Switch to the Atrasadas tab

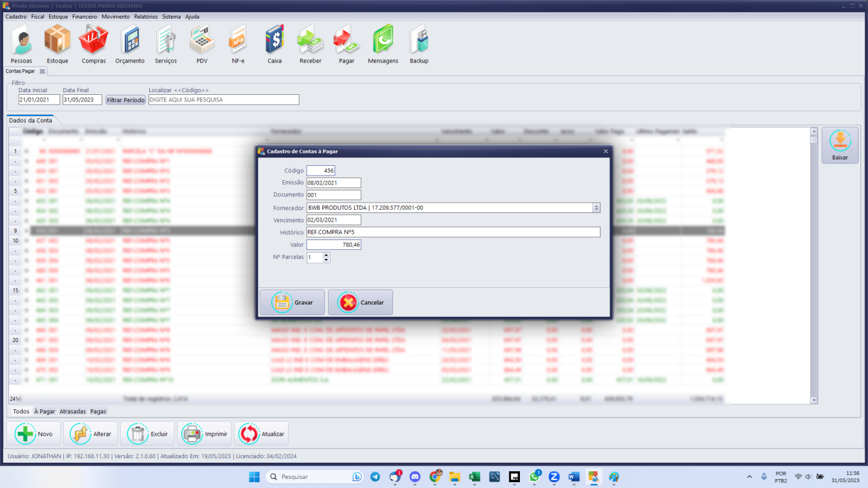click(x=72, y=411)
